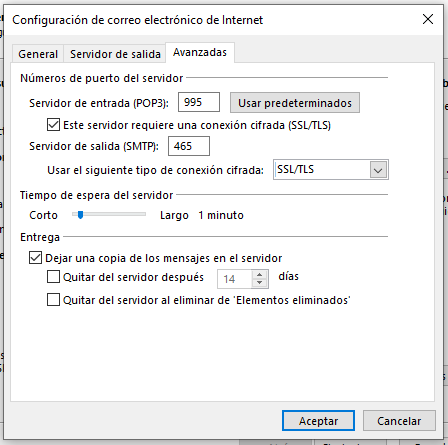
Task: Click the SMTP outgoing server port field
Action: [189, 146]
